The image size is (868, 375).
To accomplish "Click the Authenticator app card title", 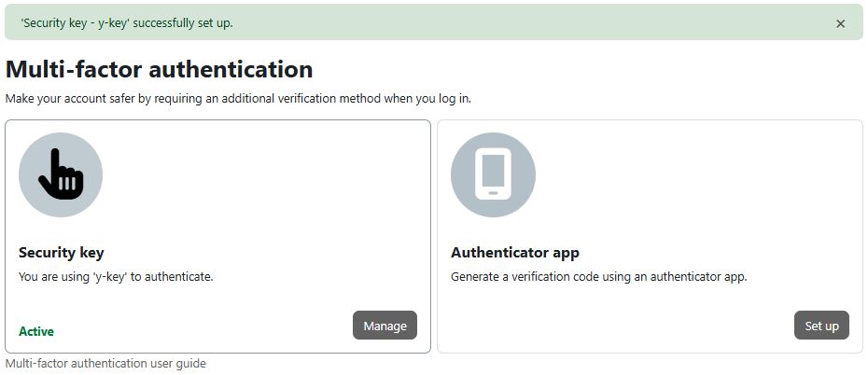I will pyautogui.click(x=515, y=252).
